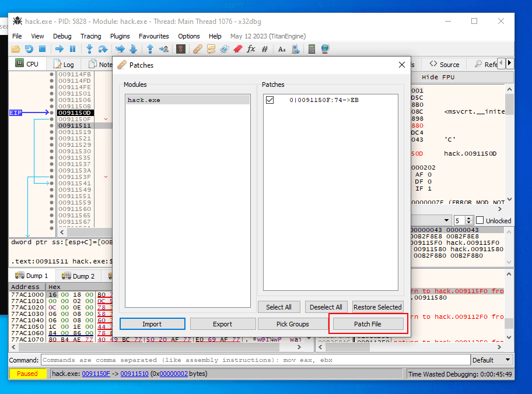Image resolution: width=532 pixels, height=394 pixels.
Task: Click the Deselect All button
Action: 326,307
